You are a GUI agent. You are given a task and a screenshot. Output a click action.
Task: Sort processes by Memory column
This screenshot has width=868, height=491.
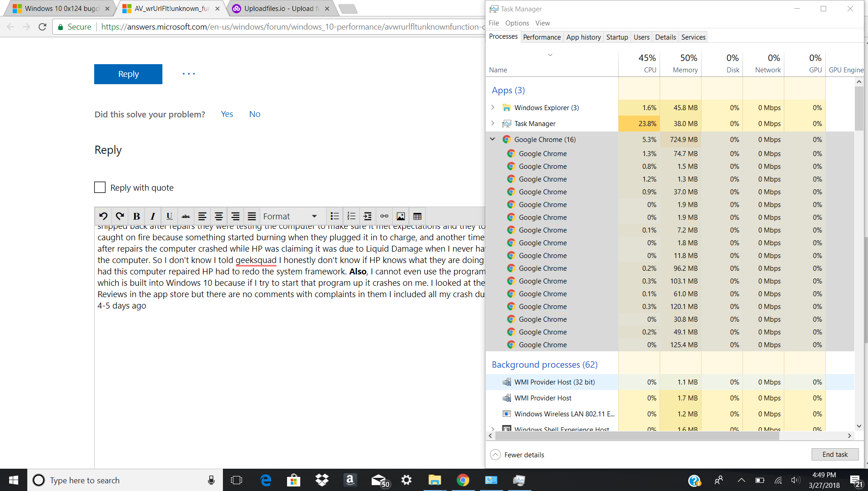[x=681, y=64]
